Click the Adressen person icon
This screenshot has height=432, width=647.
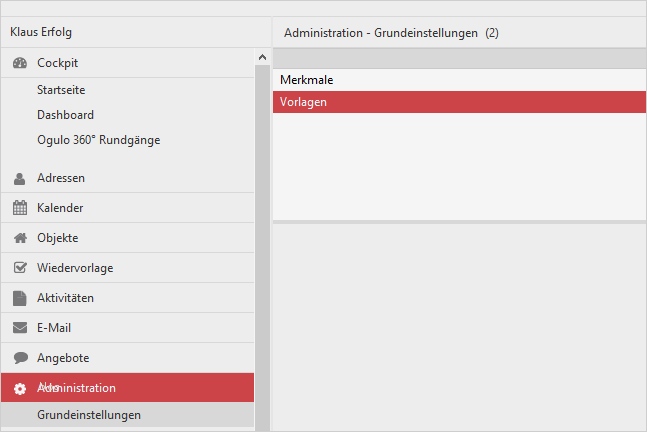(x=19, y=178)
